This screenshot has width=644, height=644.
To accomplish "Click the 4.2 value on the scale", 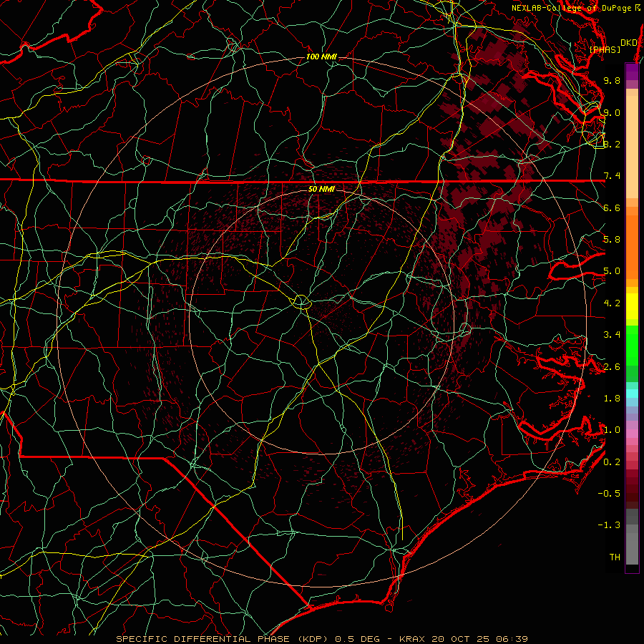I will pos(612,303).
